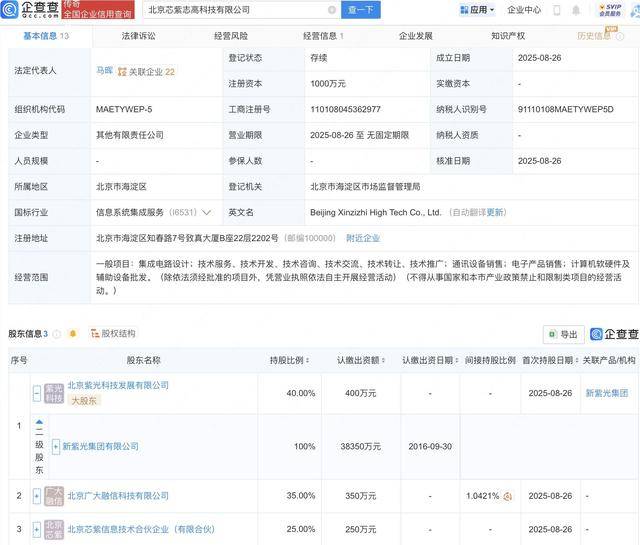This screenshot has height=545, width=640.
Task: Open 附近企业 near the registered address
Action: pos(363,238)
